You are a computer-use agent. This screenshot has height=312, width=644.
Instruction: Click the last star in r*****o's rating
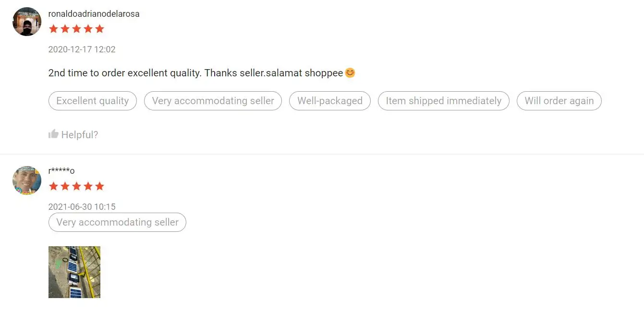pos(99,186)
